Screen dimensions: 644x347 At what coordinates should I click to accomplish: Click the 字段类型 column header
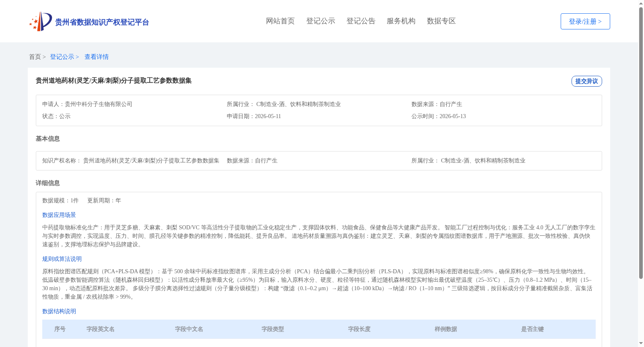273,329
